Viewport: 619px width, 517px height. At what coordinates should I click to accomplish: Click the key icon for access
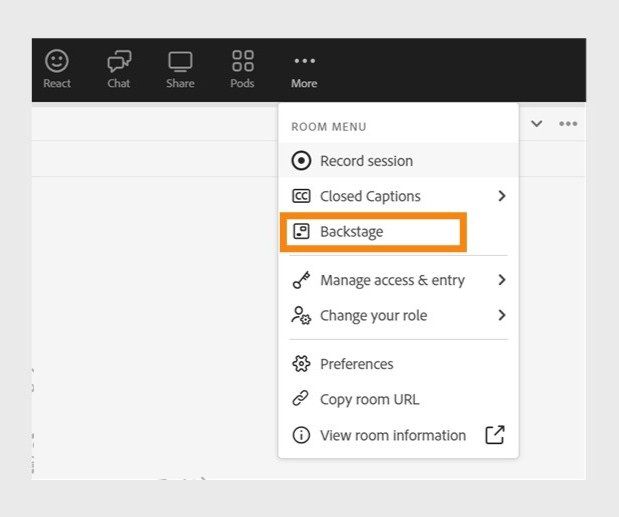click(301, 280)
